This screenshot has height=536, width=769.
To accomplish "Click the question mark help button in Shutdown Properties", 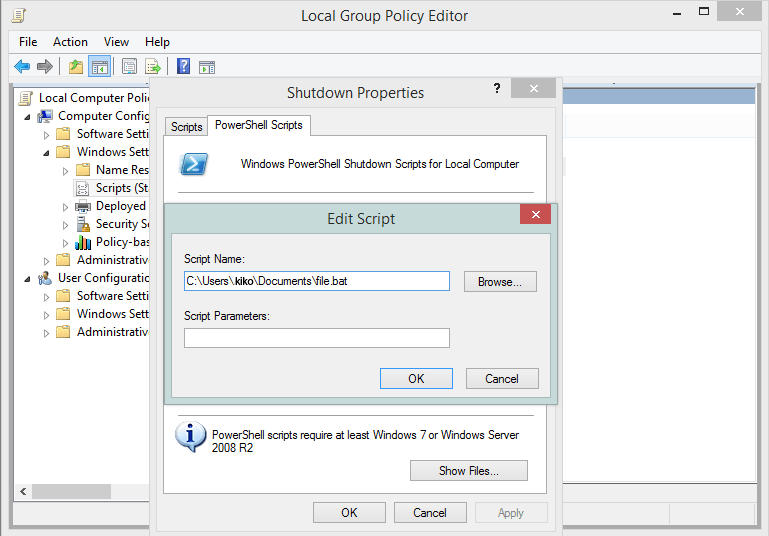I will (x=497, y=88).
